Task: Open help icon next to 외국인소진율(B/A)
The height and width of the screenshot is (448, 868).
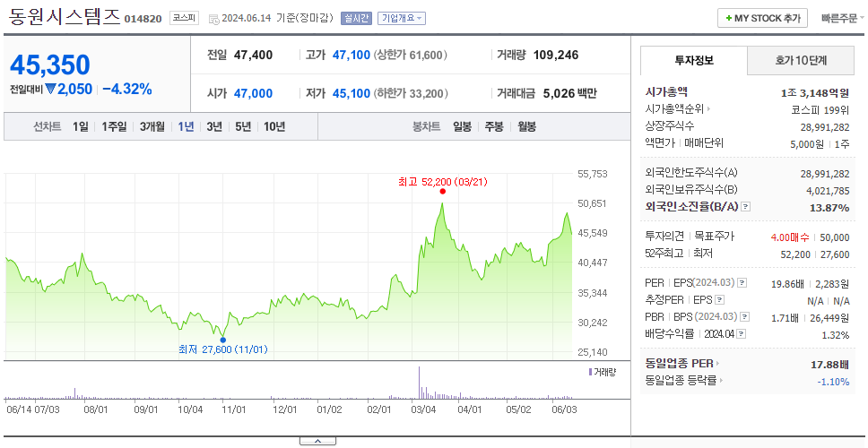Action: pyautogui.click(x=746, y=207)
